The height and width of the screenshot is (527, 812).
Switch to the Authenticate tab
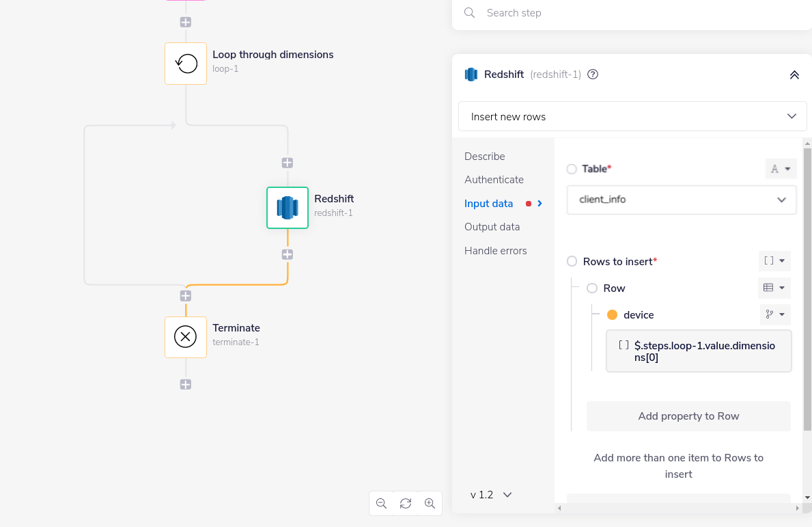coord(494,179)
